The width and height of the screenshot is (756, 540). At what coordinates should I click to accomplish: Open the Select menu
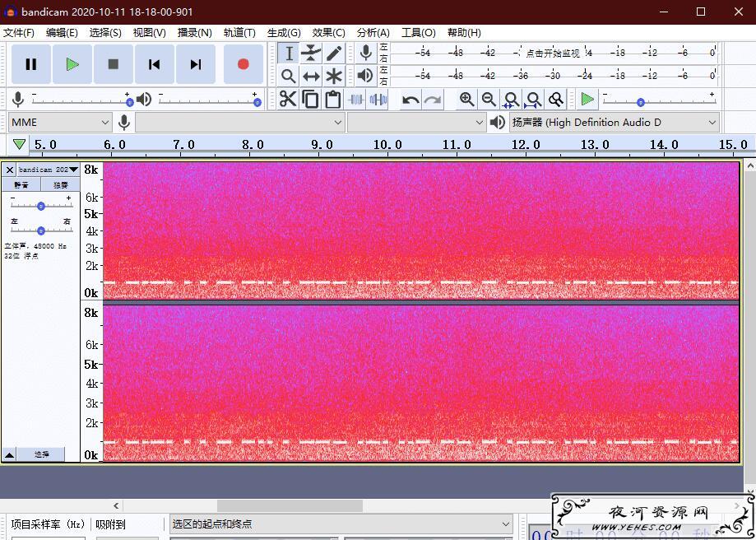click(x=105, y=33)
